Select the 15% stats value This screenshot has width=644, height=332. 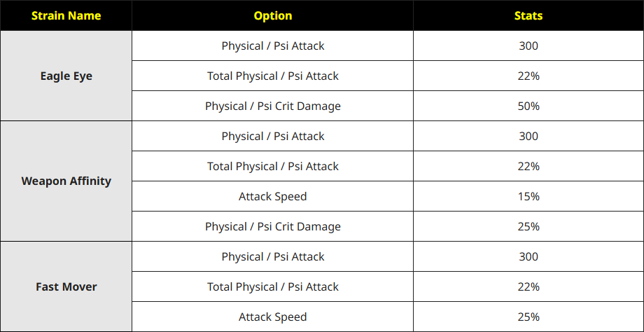click(x=528, y=196)
